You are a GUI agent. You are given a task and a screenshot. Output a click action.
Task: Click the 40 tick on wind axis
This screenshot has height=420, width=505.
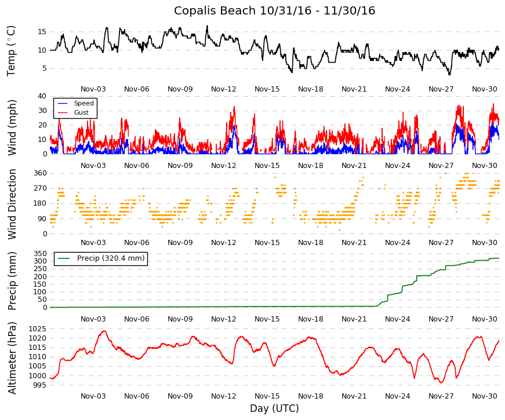(x=42, y=96)
